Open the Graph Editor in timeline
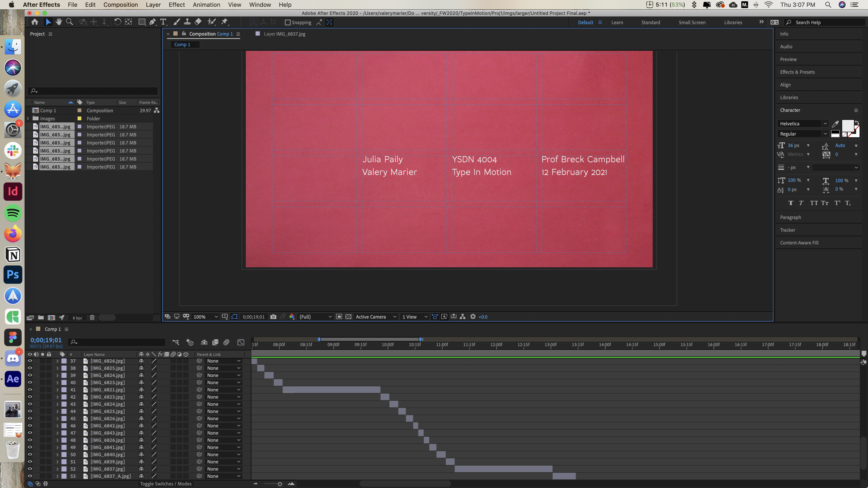868x488 pixels. click(x=241, y=342)
